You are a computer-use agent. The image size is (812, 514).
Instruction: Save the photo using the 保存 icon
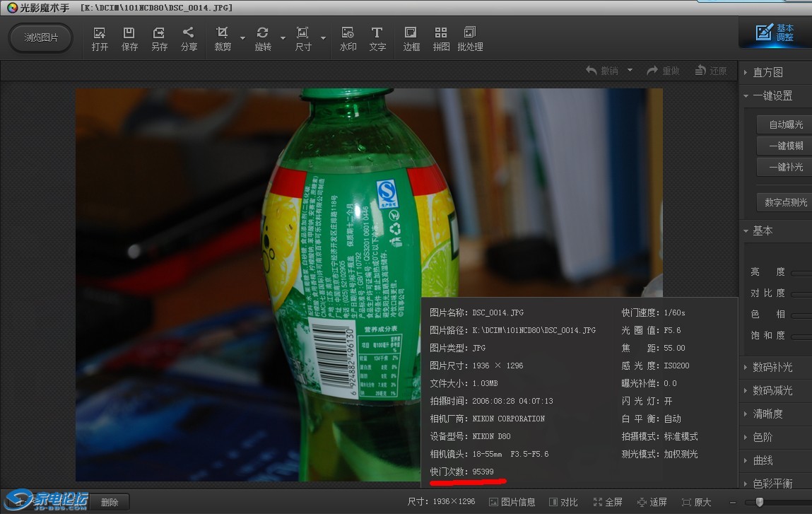coord(129,37)
